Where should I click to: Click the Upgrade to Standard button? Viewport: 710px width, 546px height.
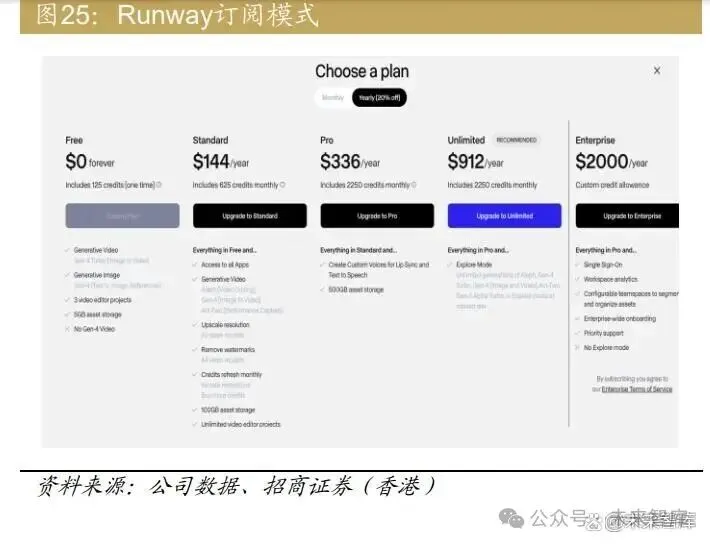click(249, 216)
